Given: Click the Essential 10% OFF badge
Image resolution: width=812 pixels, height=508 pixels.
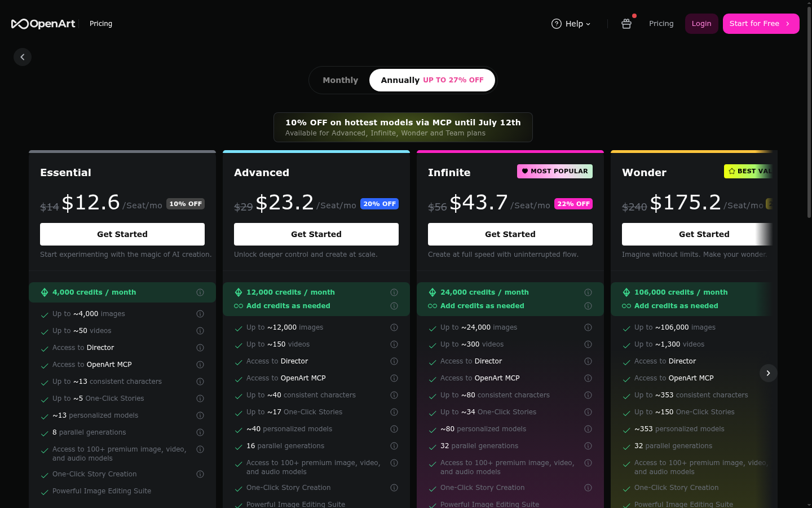Looking at the screenshot, I should (x=186, y=204).
